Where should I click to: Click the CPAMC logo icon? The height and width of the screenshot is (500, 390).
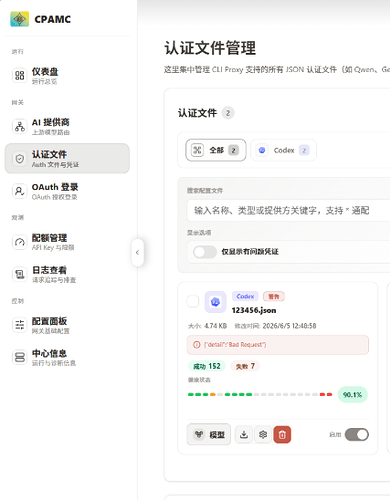19,19
